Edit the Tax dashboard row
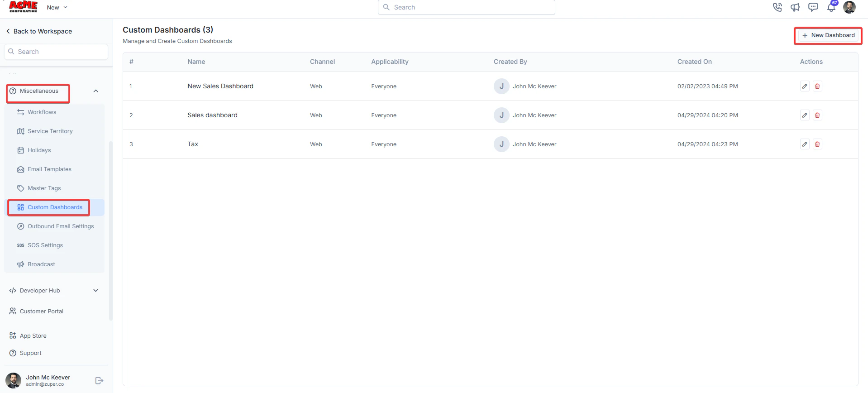 point(805,144)
